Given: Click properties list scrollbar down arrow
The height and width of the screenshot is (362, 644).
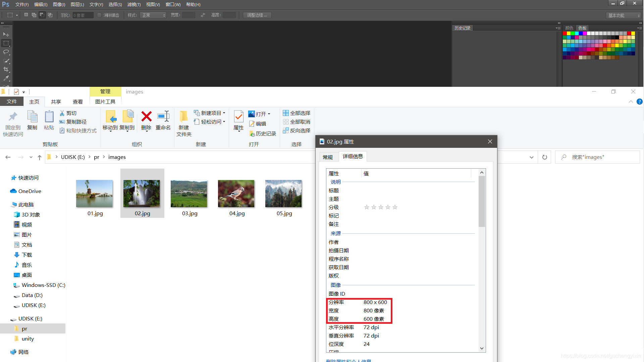Looking at the screenshot, I should [482, 348].
